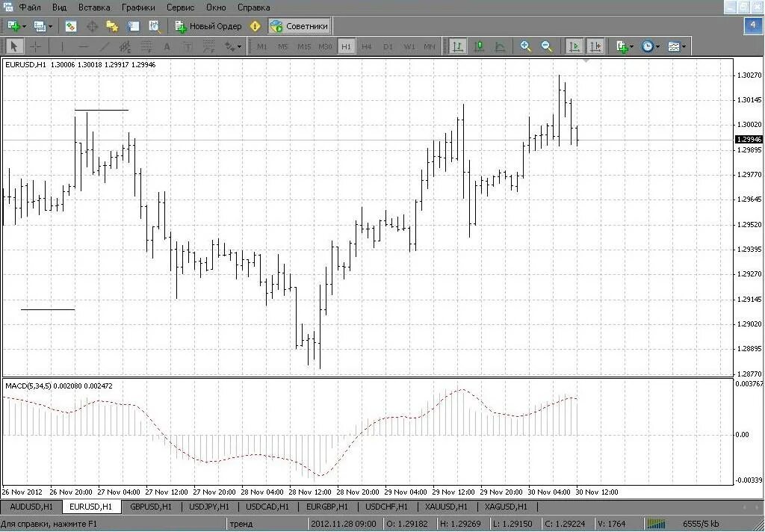Screen dimensions: 765x532
Task: Select the Horizontal Line drawing tool
Action: [x=84, y=47]
